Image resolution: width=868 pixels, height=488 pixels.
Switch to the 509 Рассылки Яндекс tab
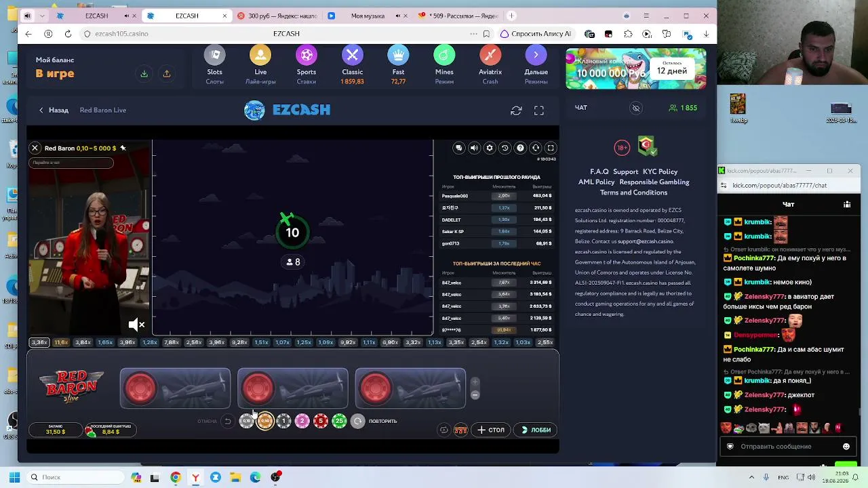click(x=458, y=16)
